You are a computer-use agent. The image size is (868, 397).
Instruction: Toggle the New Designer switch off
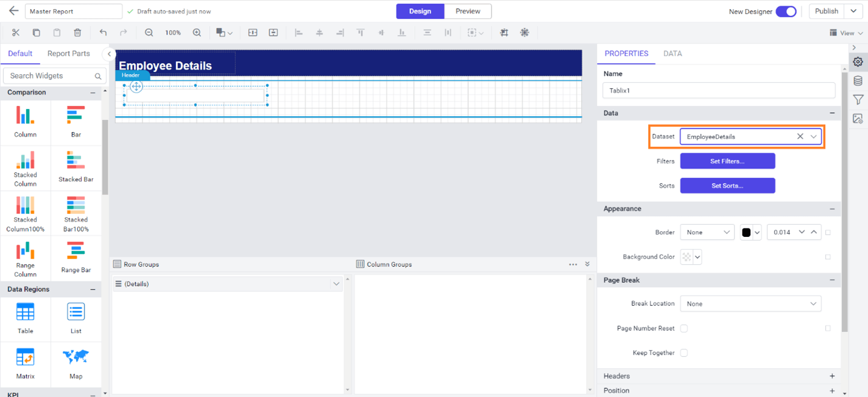pos(786,11)
